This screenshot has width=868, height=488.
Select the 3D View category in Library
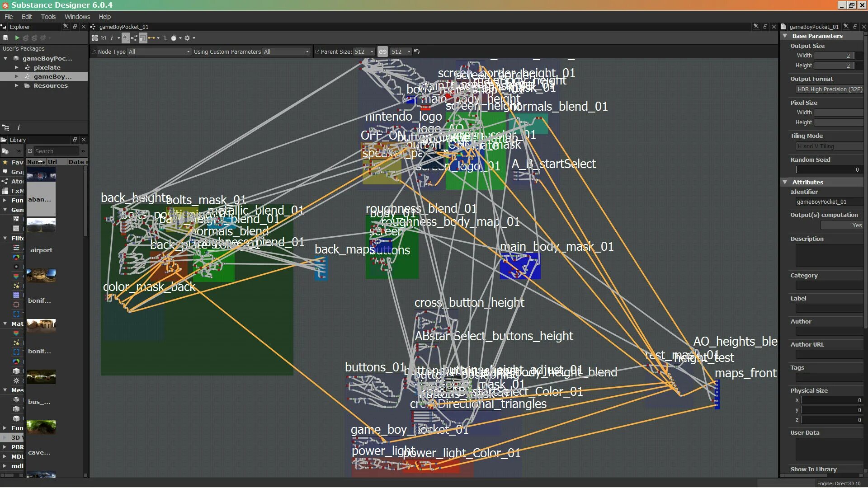coord(13,437)
